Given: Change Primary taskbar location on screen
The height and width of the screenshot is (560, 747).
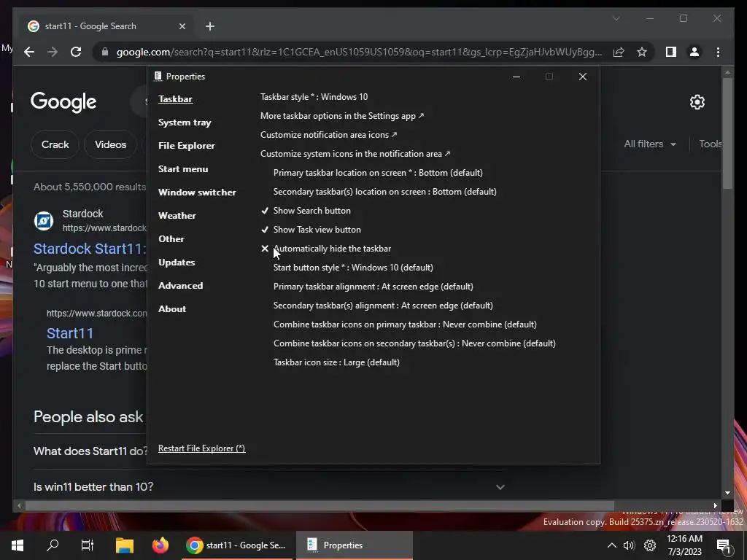Looking at the screenshot, I should coord(378,173).
